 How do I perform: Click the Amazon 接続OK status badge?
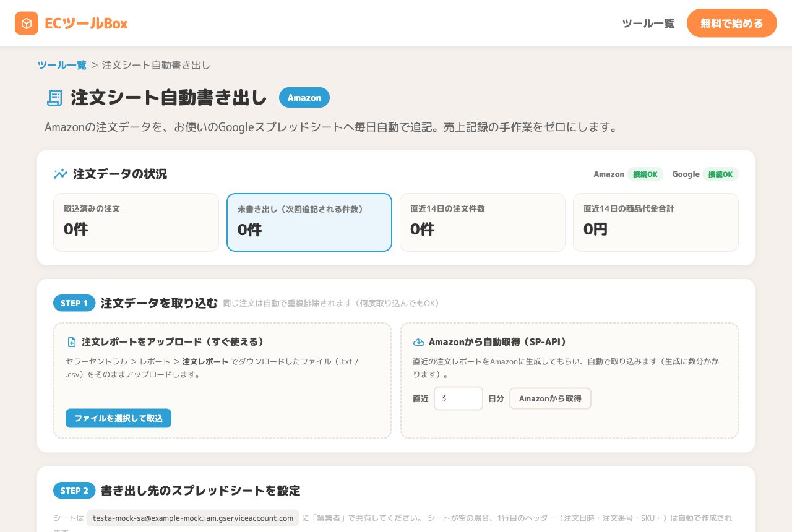point(645,174)
